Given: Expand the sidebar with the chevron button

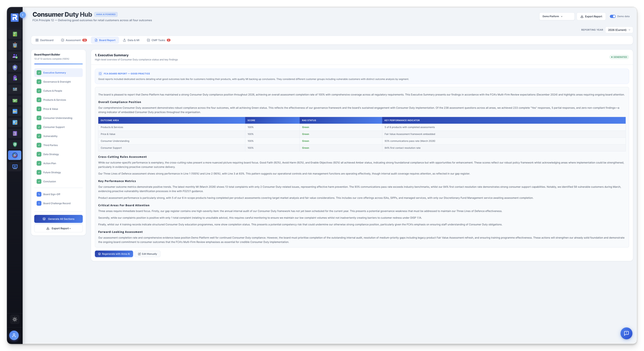Looking at the screenshot, I should (x=23, y=15).
